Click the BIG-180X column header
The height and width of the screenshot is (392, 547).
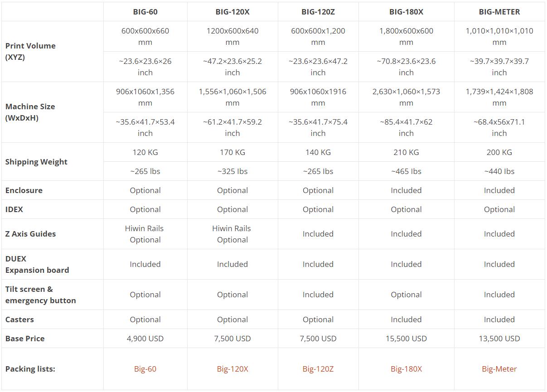point(406,12)
